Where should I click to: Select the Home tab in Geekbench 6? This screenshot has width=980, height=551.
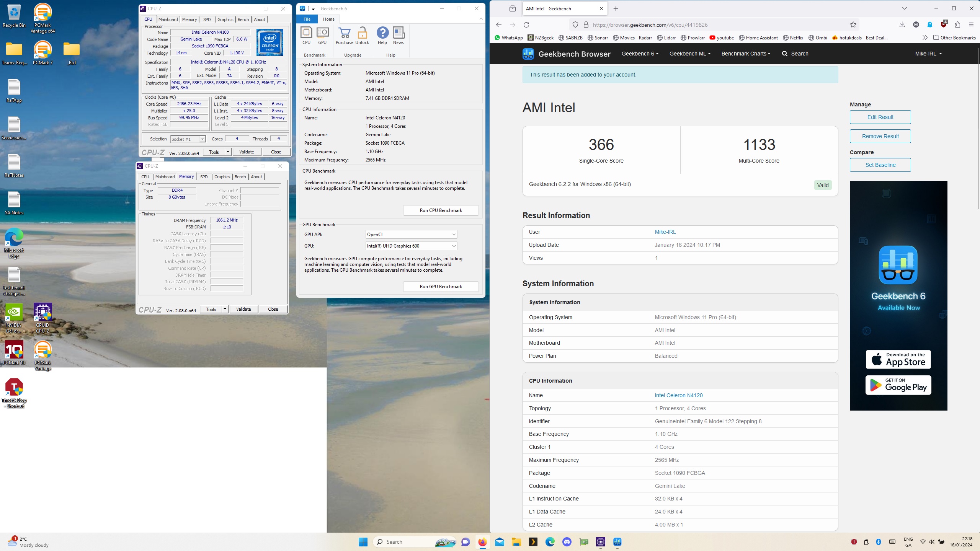328,19
